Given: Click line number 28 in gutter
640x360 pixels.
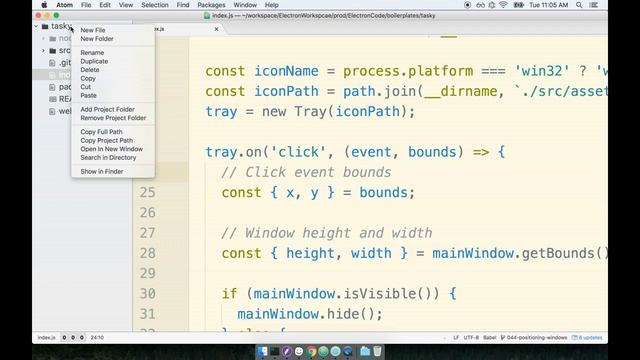Looking at the screenshot, I should click(x=147, y=253).
